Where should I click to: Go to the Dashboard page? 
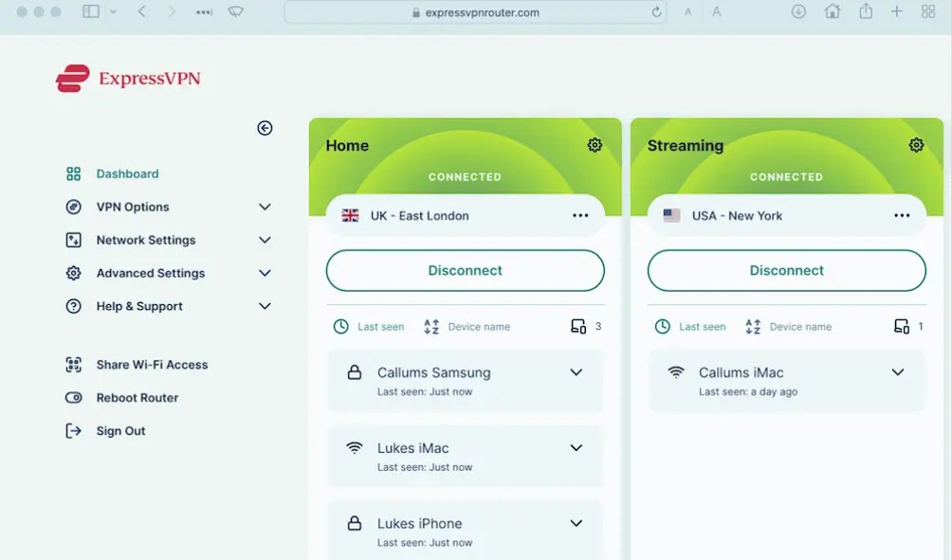(x=127, y=174)
